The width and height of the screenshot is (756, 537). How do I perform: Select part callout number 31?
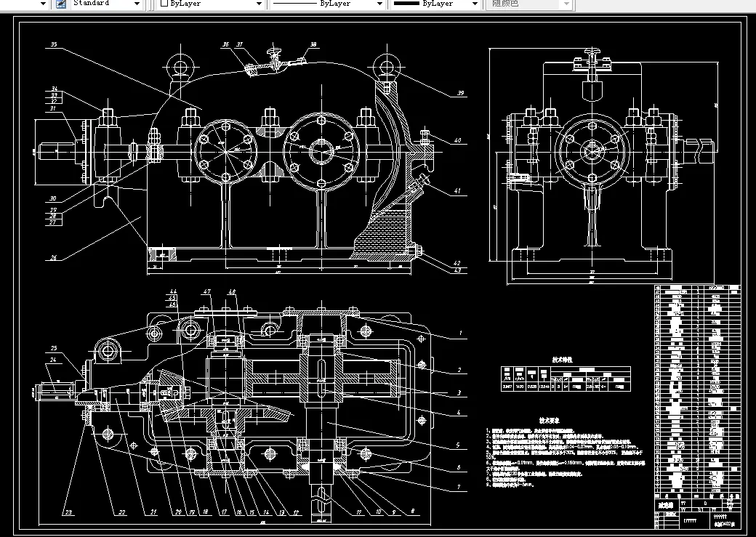(x=53, y=108)
